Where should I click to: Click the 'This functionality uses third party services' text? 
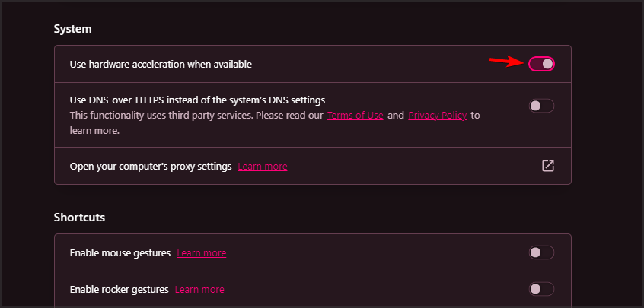196,116
